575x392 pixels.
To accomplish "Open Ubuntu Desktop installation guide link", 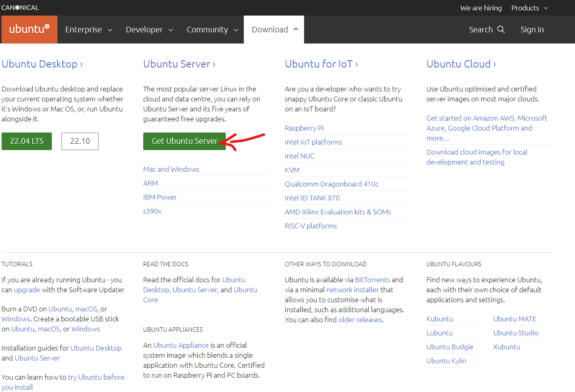I will point(96,348).
